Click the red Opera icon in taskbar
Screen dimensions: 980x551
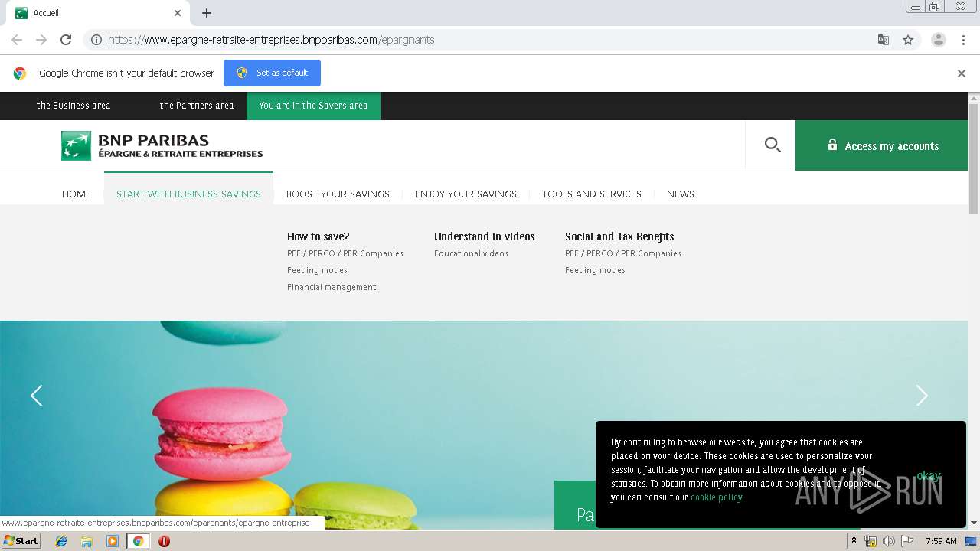pyautogui.click(x=164, y=541)
